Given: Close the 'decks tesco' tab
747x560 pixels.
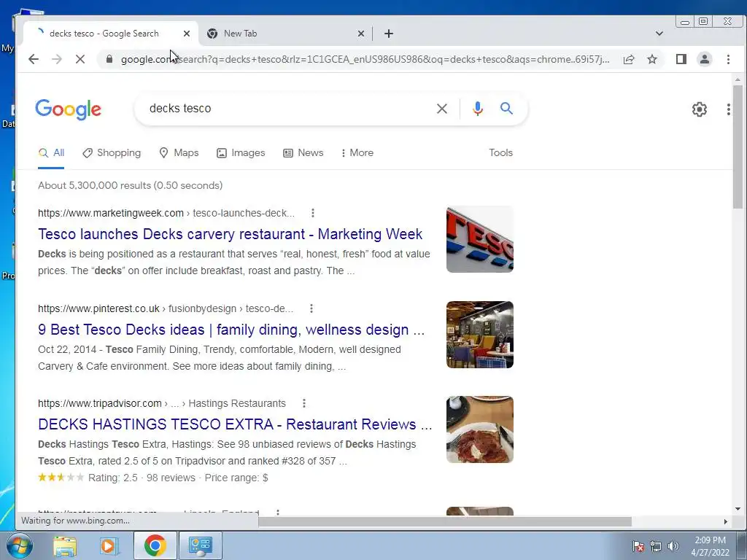Looking at the screenshot, I should click(187, 34).
